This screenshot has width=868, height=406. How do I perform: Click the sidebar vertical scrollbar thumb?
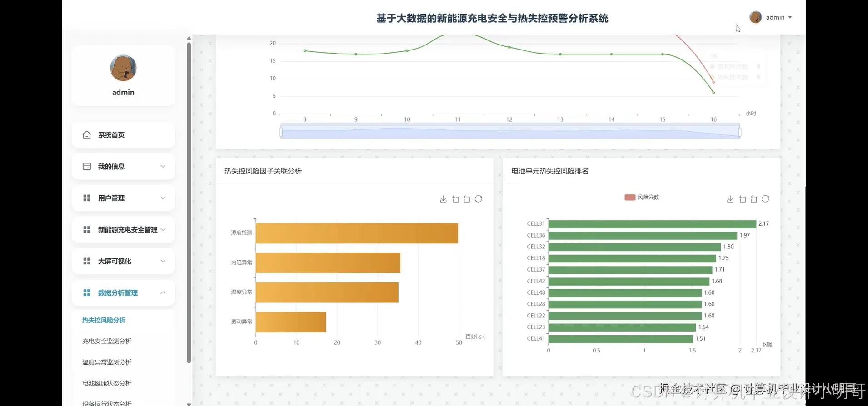pyautogui.click(x=189, y=203)
